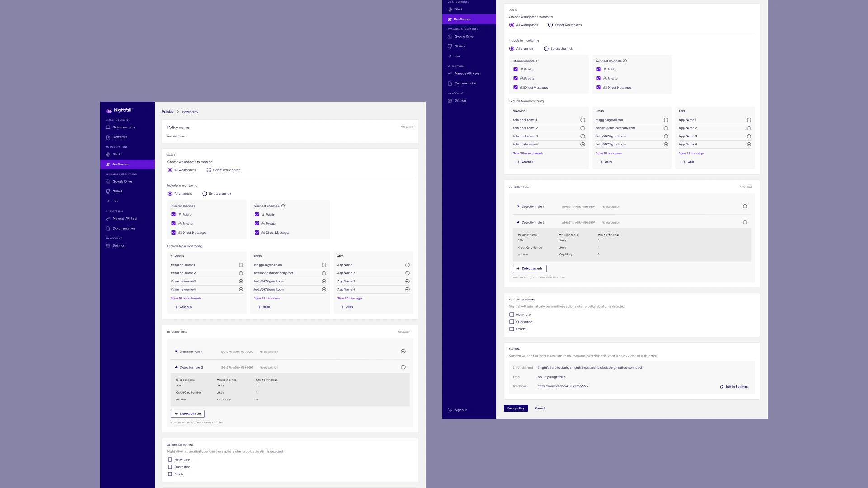
Task: Expand Detection rule 1 in the left panel
Action: click(176, 352)
